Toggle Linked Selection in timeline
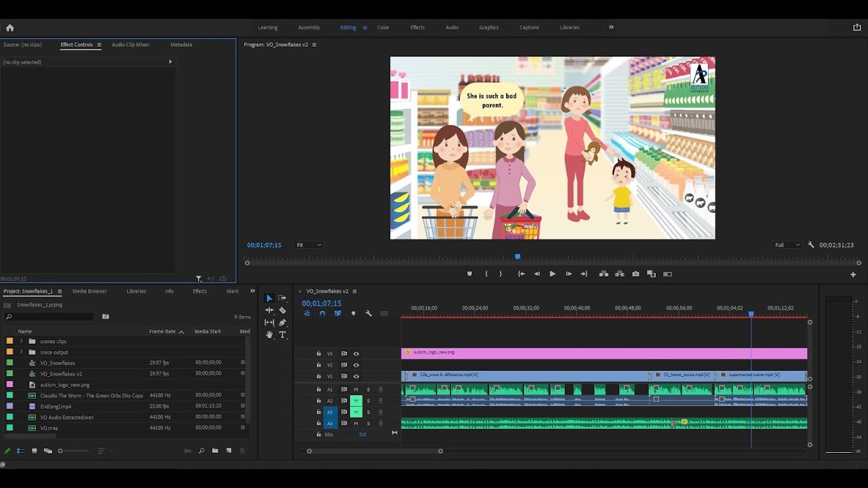Screen dimensions: 868x488 337,313
